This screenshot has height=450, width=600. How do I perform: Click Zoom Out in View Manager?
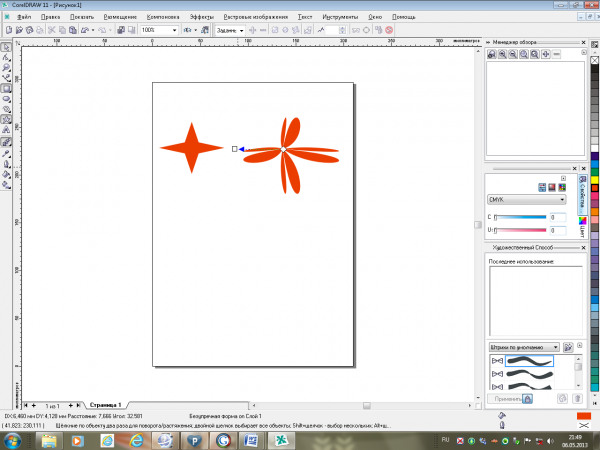coord(513,54)
